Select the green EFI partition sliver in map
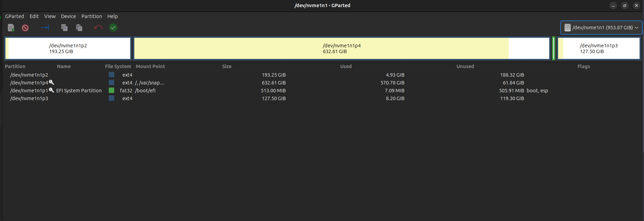The image size is (644, 221). pos(554,48)
